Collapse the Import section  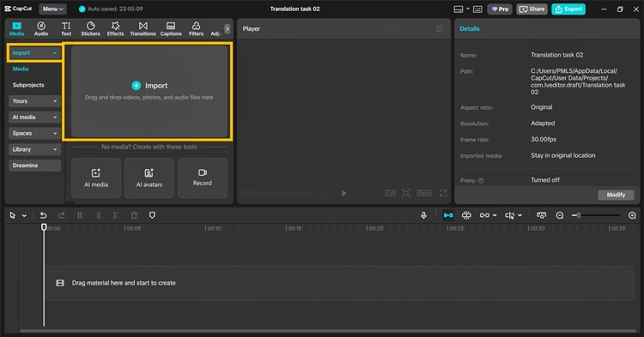(x=34, y=53)
